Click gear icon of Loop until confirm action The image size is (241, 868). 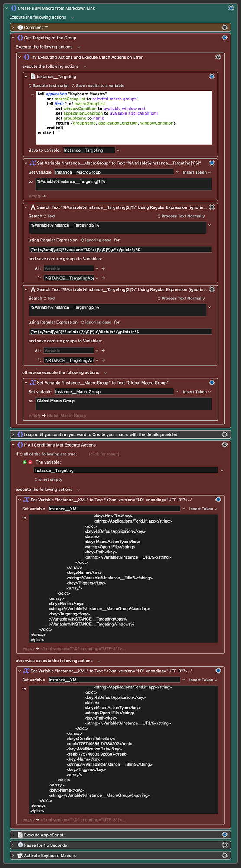pos(225,434)
